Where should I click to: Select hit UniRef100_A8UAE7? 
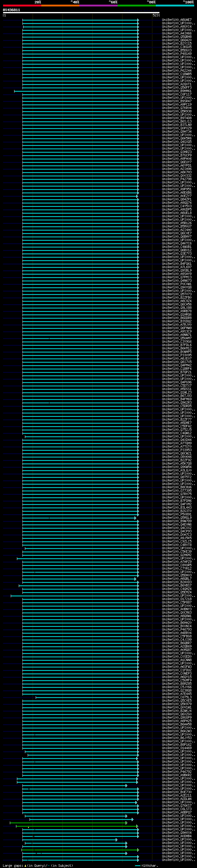coord(177,20)
